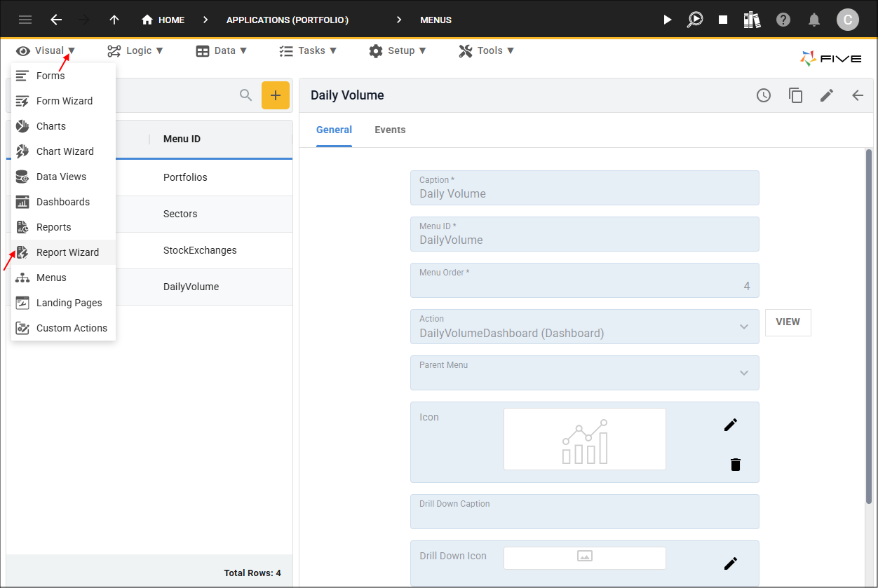Viewport: 878px width, 588px height.
Task: Open the Data menu
Action: pos(222,50)
